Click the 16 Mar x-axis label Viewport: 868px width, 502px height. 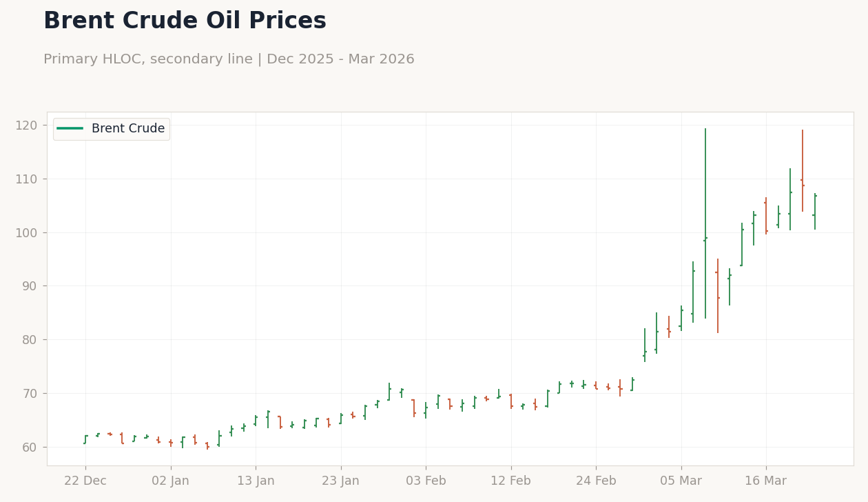765,481
